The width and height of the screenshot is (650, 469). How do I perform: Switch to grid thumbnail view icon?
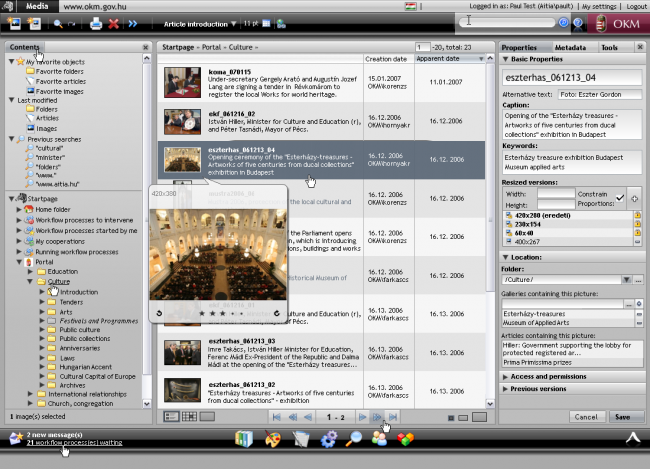coord(189,417)
